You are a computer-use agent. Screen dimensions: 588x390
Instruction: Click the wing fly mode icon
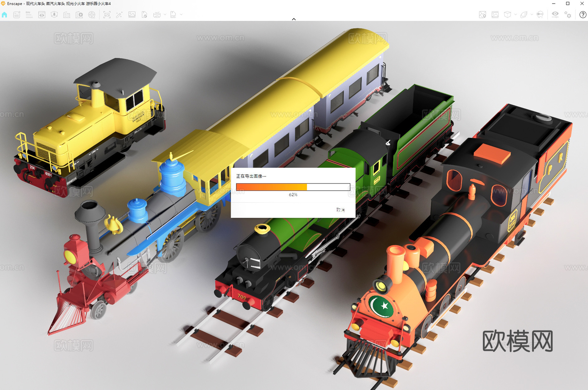pyautogui.click(x=524, y=15)
